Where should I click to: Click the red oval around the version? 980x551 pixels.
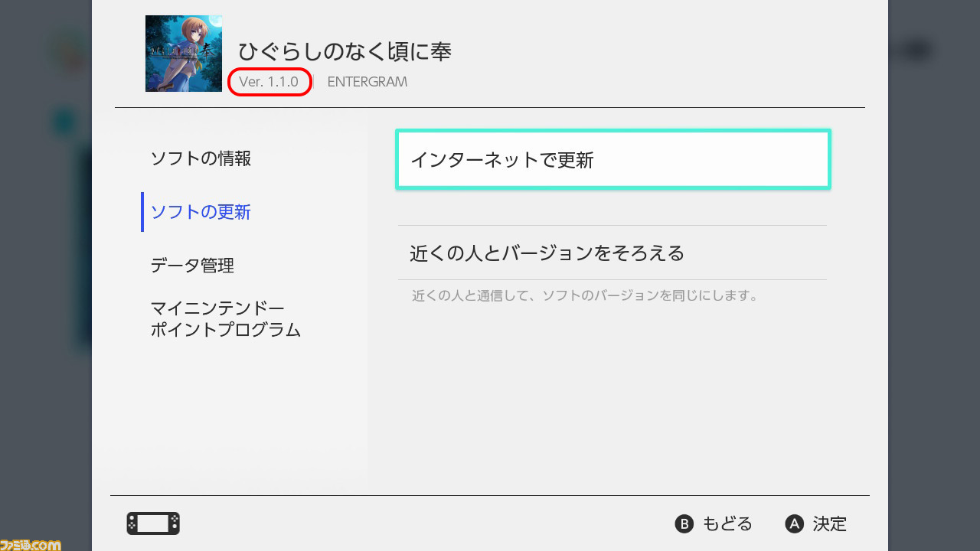click(270, 82)
